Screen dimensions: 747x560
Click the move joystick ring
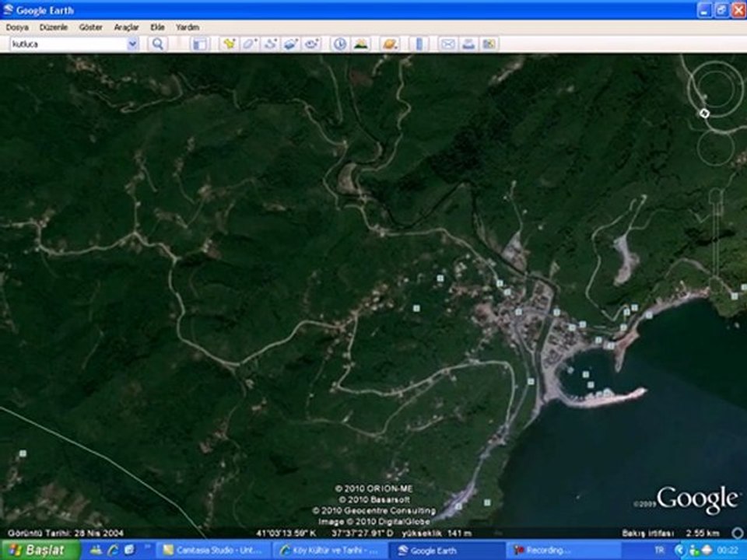pos(715,148)
